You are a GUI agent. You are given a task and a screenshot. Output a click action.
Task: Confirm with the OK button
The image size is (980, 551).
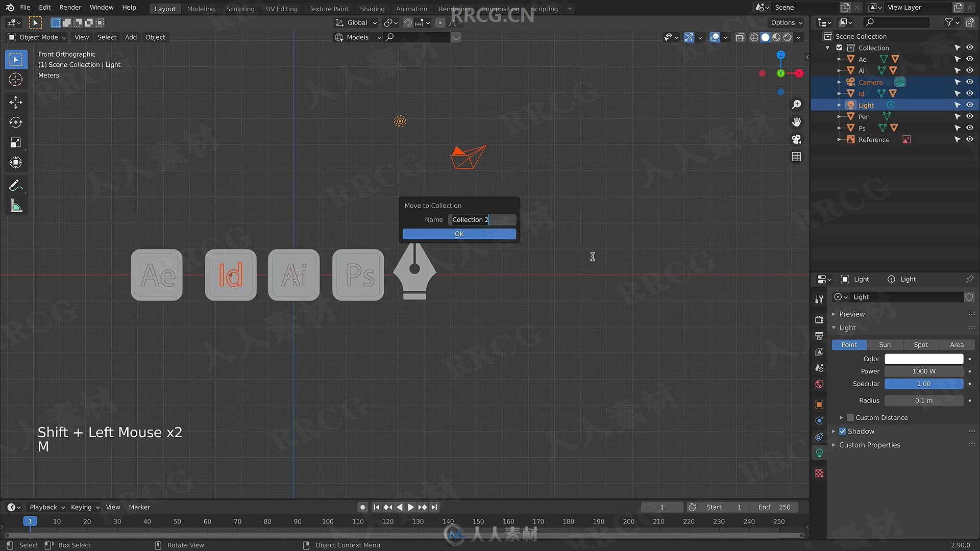459,234
